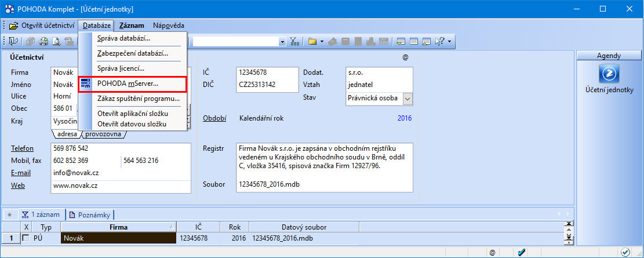Click the fax field 564 563 216
Screen dimensions: 644x258
156,161
